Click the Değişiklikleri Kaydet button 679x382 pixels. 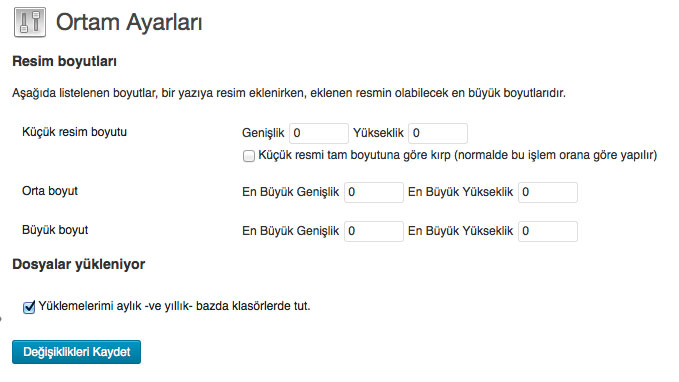coord(76,352)
